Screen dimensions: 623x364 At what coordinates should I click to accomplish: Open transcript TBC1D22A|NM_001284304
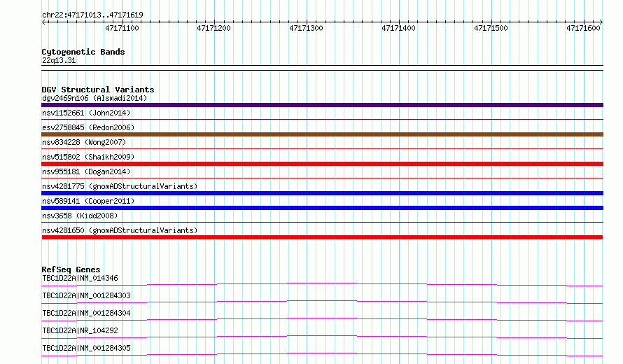tap(86, 313)
